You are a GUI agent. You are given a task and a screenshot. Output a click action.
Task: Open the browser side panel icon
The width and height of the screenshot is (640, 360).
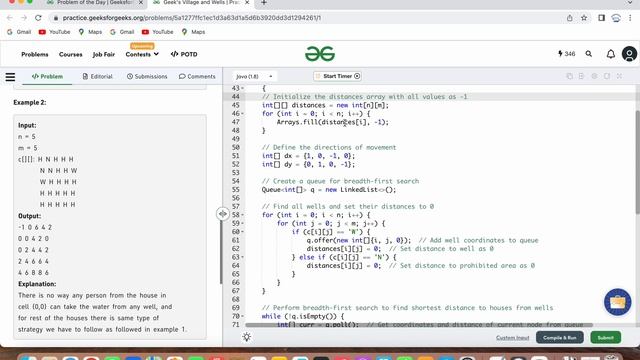pyautogui.click(x=601, y=18)
